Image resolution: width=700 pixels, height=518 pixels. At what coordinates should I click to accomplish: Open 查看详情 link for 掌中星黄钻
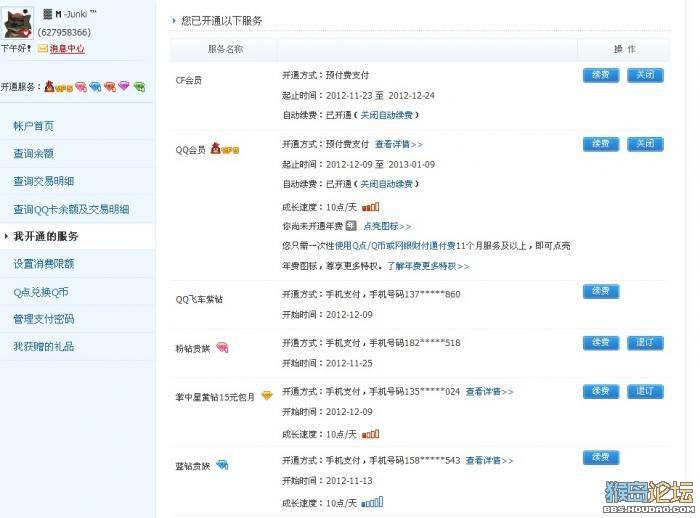(489, 392)
